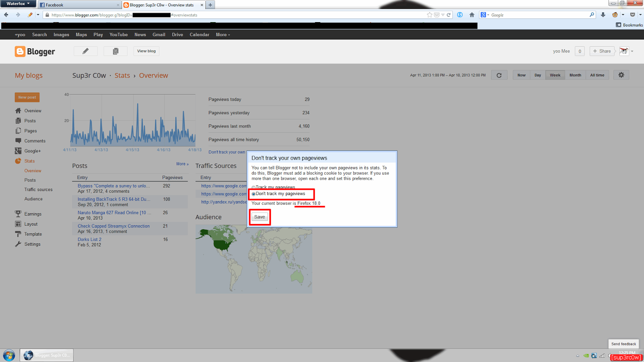Click the Share button

(602, 51)
